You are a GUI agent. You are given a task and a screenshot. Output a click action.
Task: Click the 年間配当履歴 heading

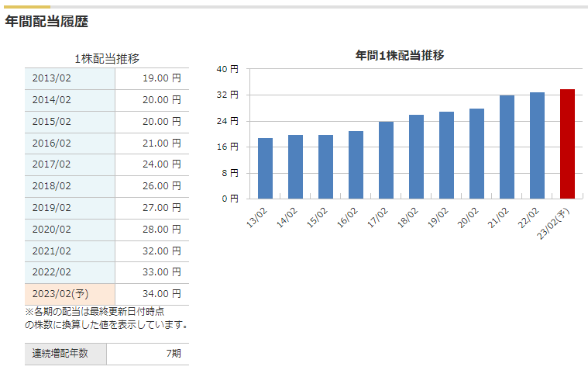(x=46, y=22)
